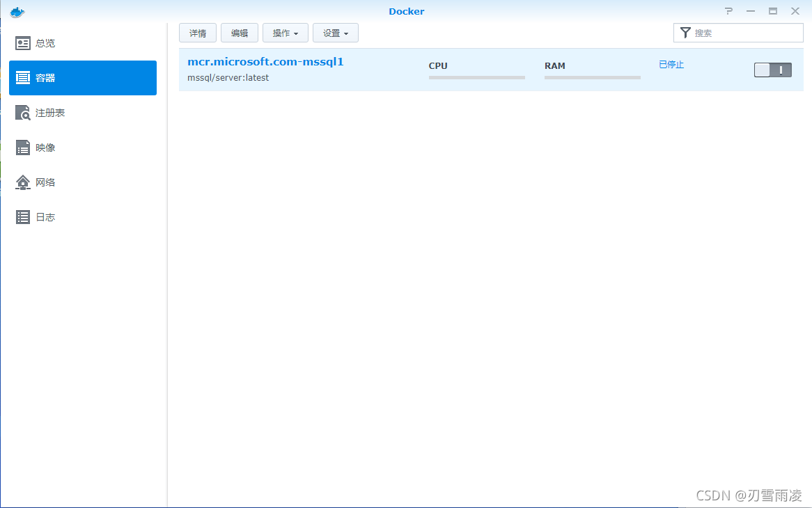This screenshot has width=812, height=508.
Task: Focus the 搜索 search input field
Action: click(x=738, y=33)
